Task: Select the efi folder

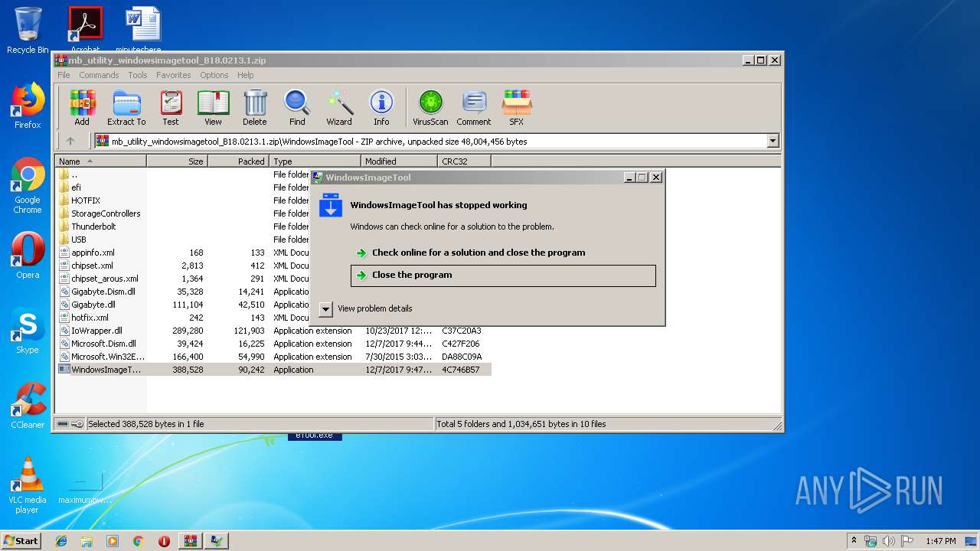Action: [x=76, y=187]
